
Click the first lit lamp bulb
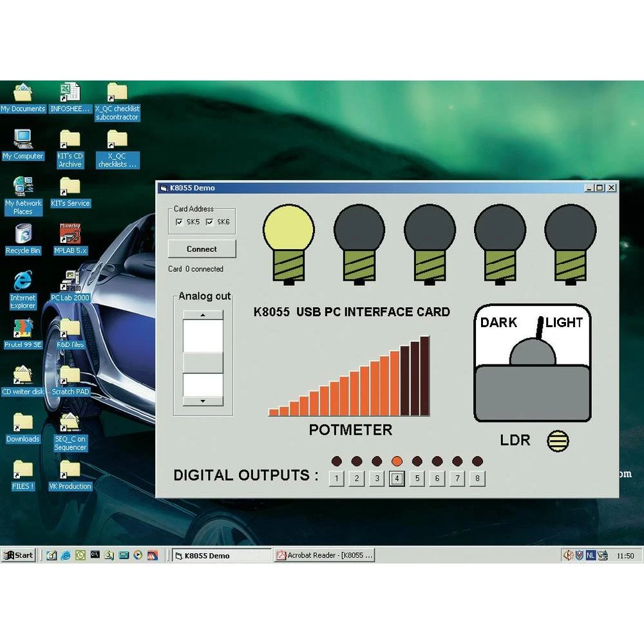(x=289, y=230)
